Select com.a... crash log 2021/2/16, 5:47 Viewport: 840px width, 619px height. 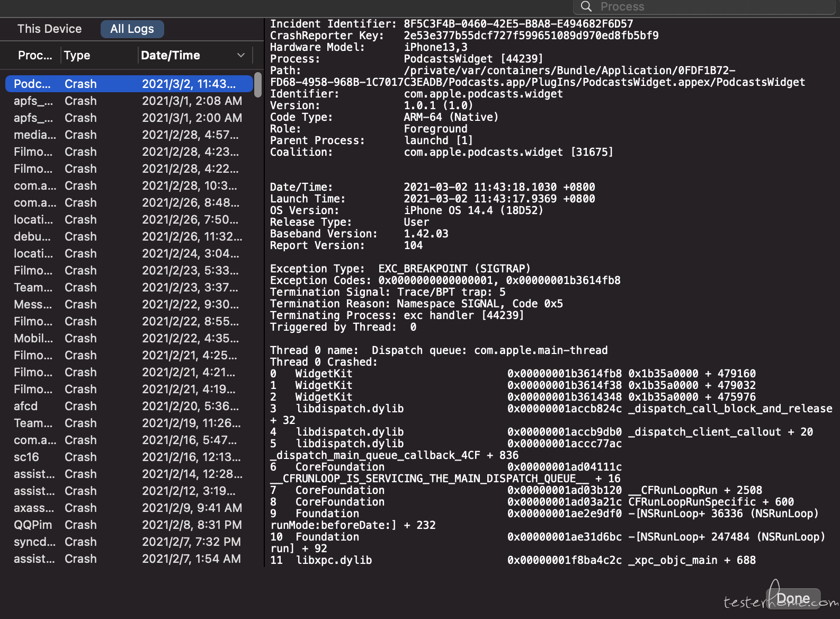(129, 440)
